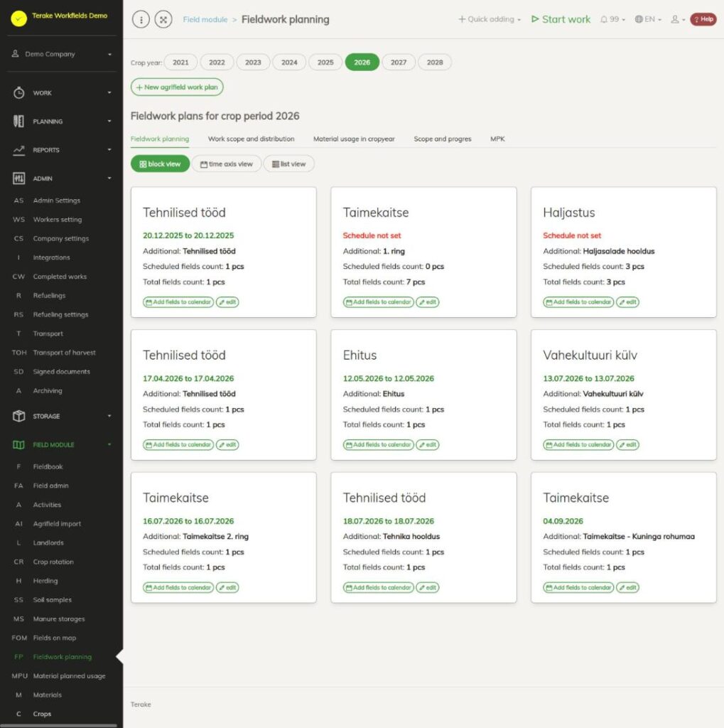Collapse the ADMIN sidebar section

pos(62,178)
